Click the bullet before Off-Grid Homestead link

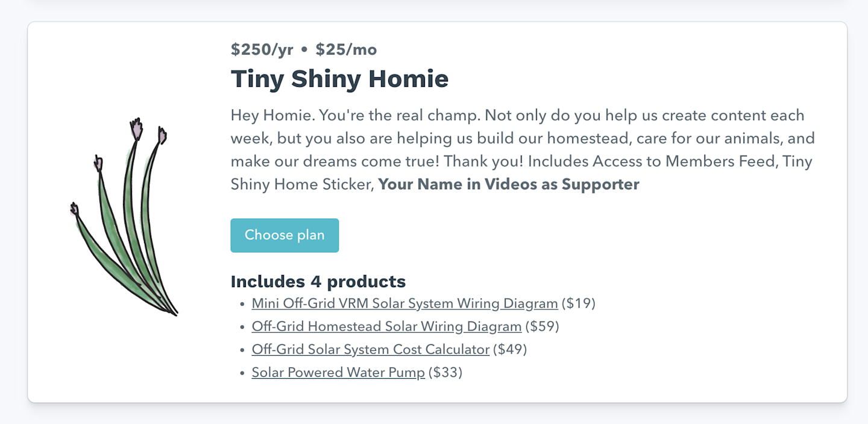pyautogui.click(x=242, y=327)
